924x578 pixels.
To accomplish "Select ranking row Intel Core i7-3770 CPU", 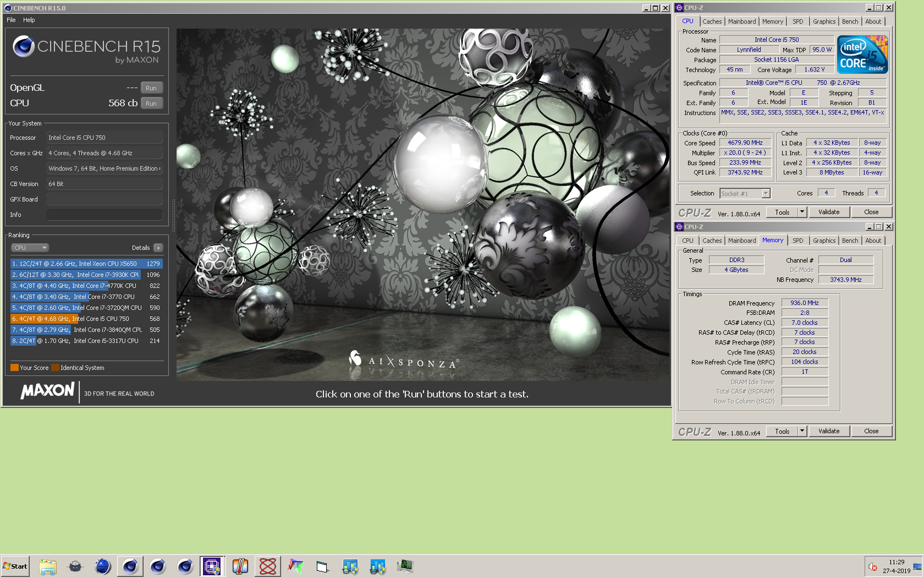I will [86, 297].
